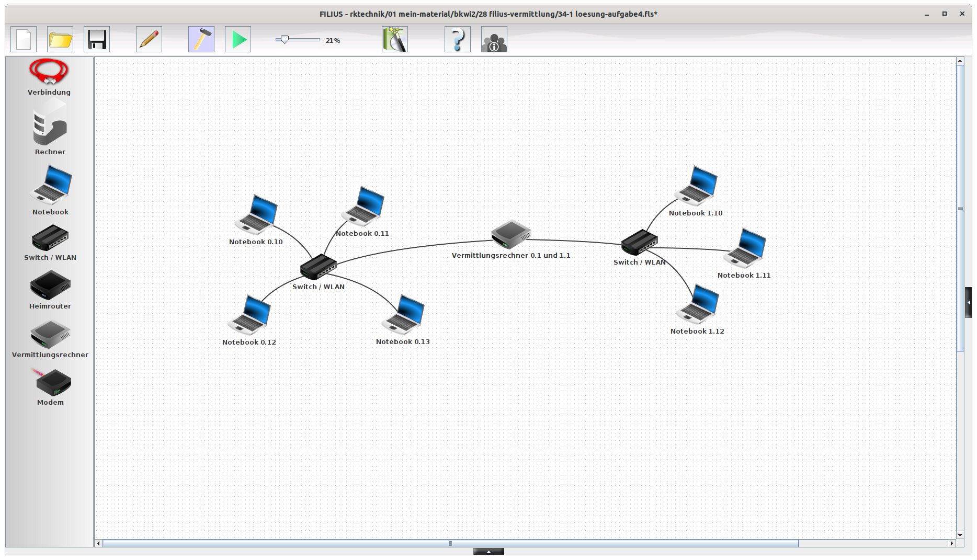The height and width of the screenshot is (560, 977).
Task: Open the software wizard icon
Action: click(x=395, y=40)
